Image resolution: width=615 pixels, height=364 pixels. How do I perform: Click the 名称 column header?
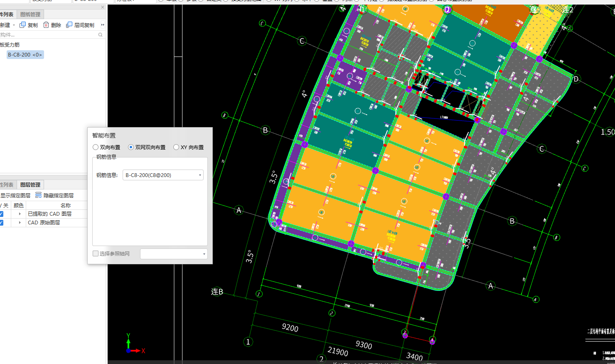tap(66, 205)
